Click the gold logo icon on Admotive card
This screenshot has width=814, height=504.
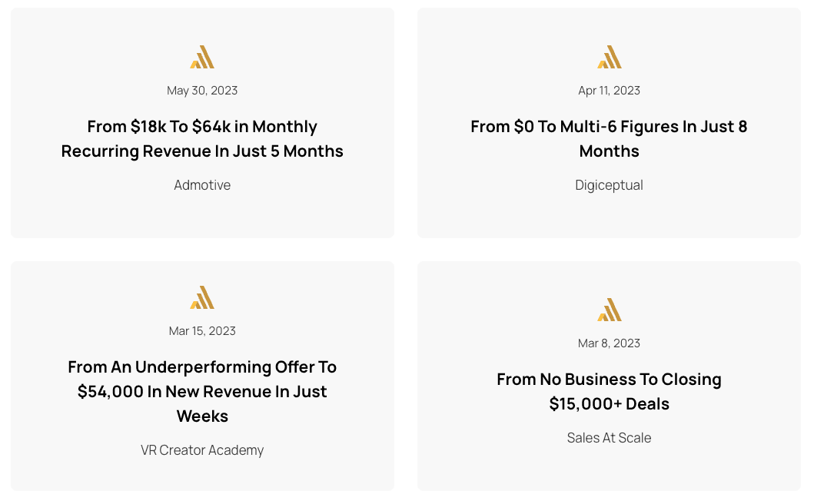point(202,57)
